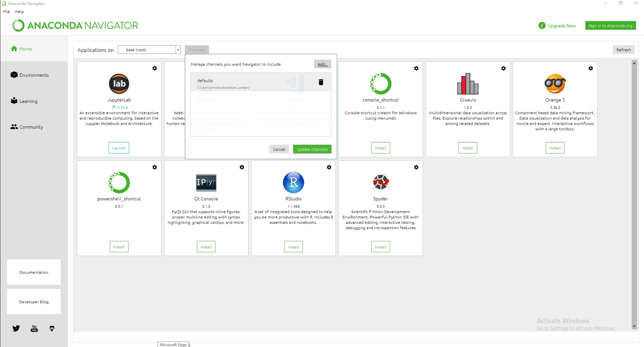This screenshot has width=644, height=347.
Task: Click Sign in to Anaconda.org
Action: [x=610, y=26]
